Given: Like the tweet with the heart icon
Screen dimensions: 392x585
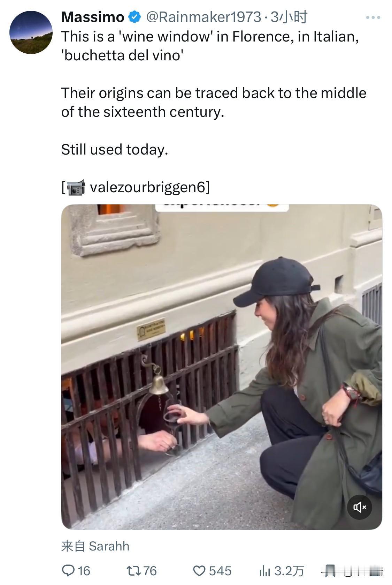Looking at the screenshot, I should click(x=199, y=571).
